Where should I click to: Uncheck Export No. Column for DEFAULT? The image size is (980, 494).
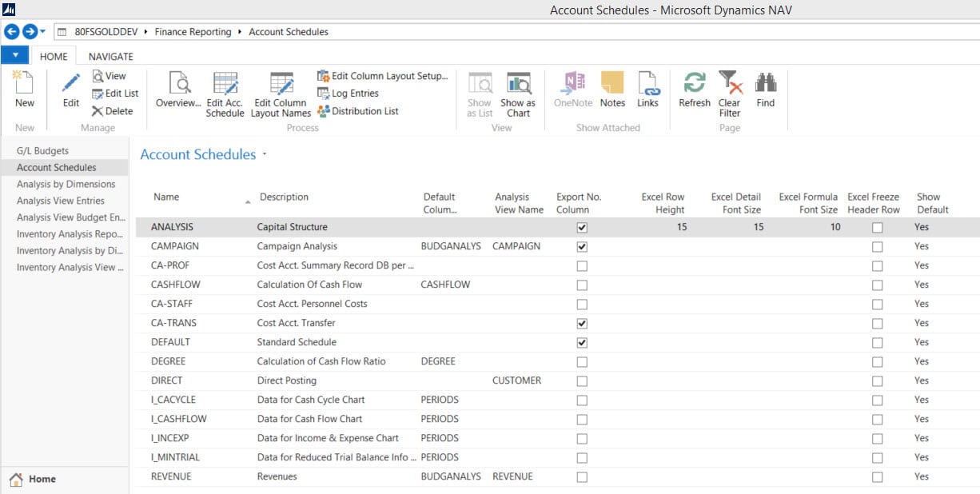[x=582, y=342]
